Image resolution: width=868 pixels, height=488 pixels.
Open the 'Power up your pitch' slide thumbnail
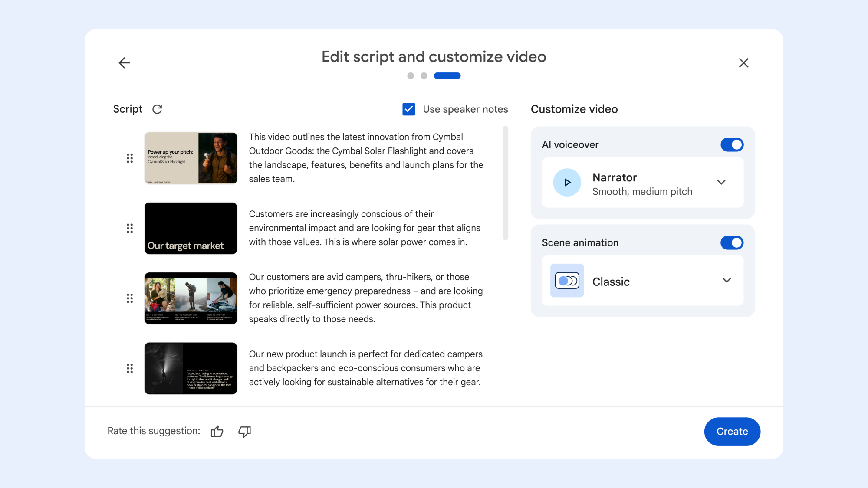click(191, 158)
